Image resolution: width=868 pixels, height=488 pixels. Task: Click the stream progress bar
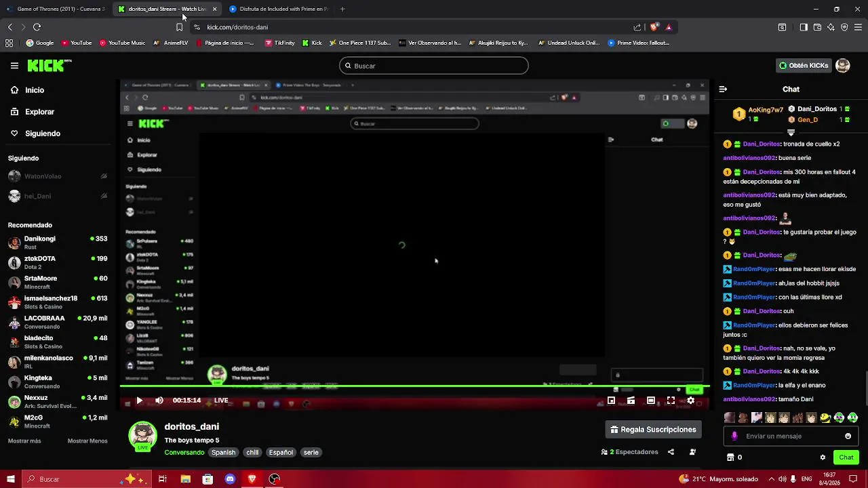[415, 386]
